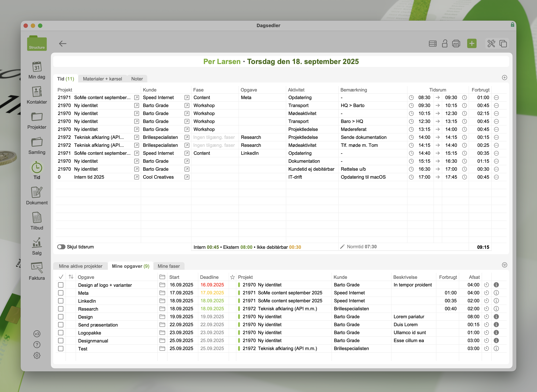Click the green color marker for Test task
The height and width of the screenshot is (392, 537).
tap(239, 348)
